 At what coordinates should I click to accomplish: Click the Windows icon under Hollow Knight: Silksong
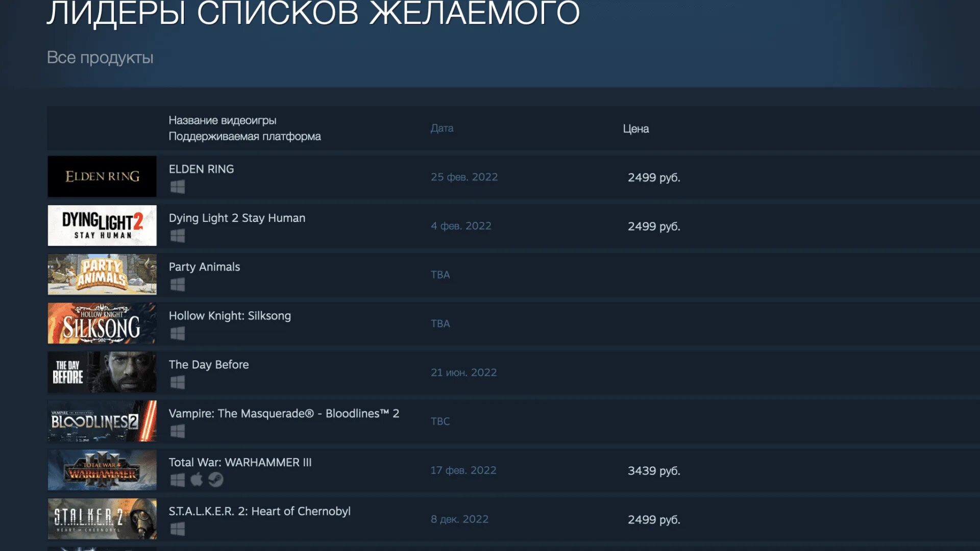tap(177, 334)
